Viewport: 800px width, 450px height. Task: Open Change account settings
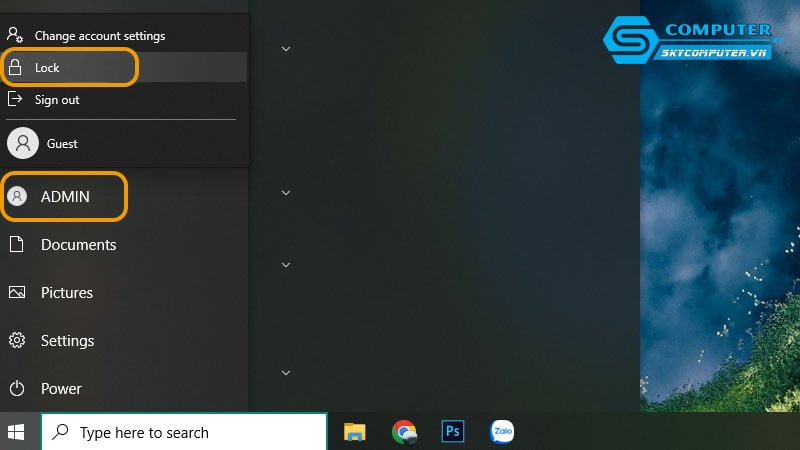pyautogui.click(x=123, y=36)
